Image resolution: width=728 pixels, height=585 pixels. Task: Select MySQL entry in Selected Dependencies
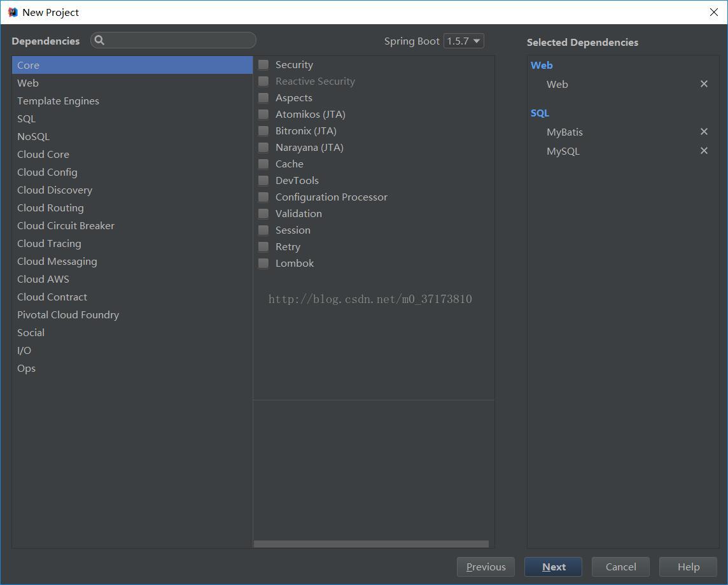[563, 152]
